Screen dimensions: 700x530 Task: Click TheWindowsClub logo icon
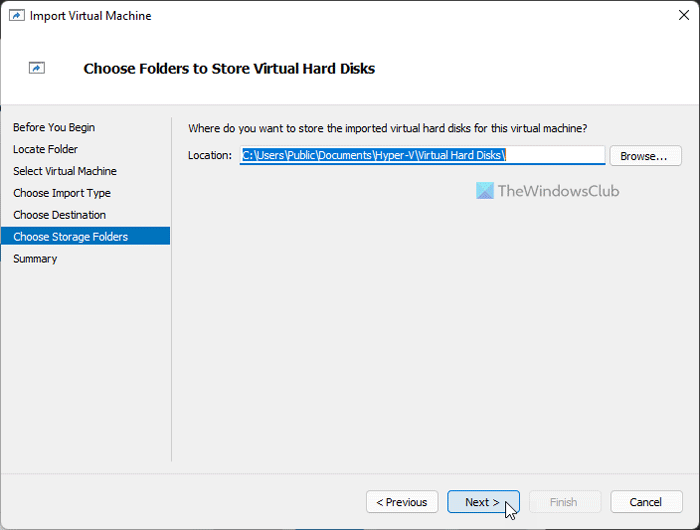click(x=484, y=190)
